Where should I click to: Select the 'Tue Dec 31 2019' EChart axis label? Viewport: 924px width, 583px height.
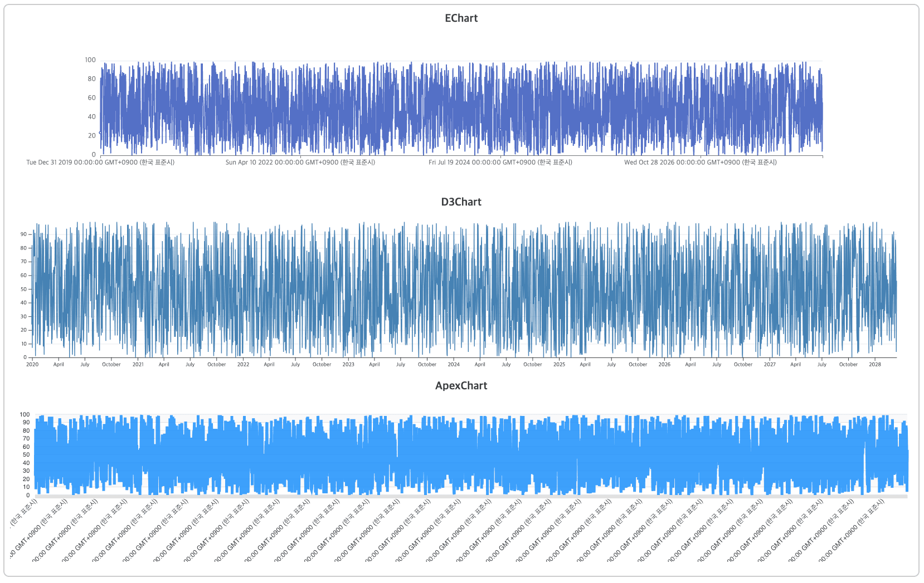point(100,163)
